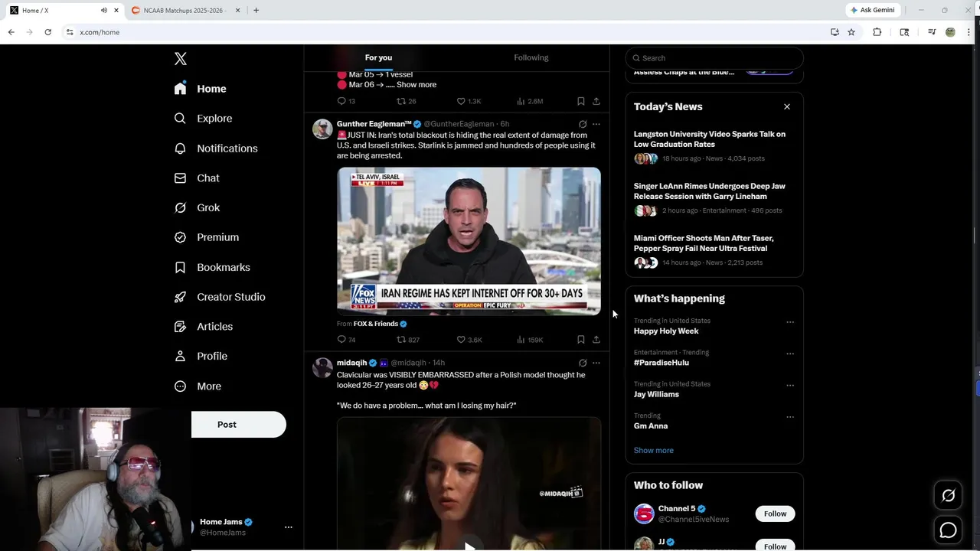Switch to the Following tab
The height and width of the screenshot is (551, 980).
[531, 57]
